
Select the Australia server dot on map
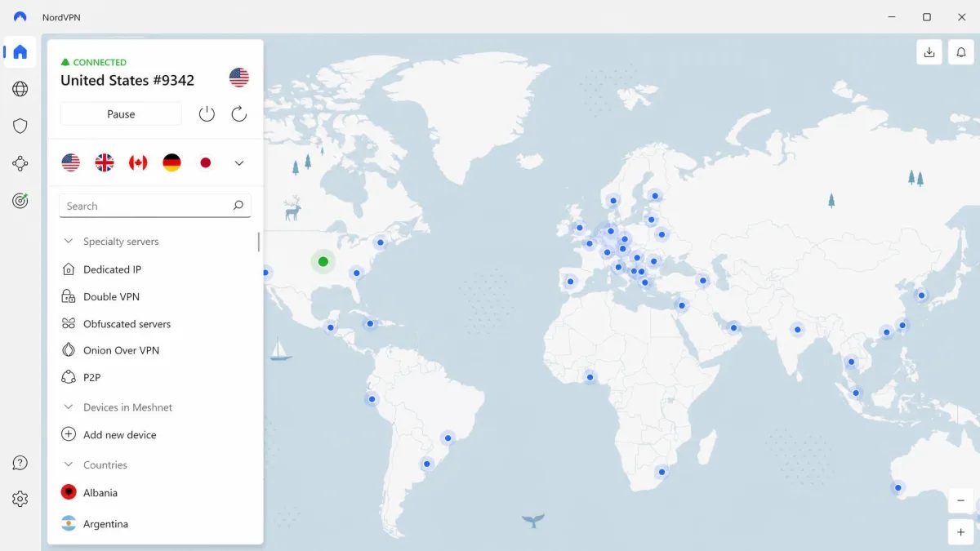pos(898,488)
